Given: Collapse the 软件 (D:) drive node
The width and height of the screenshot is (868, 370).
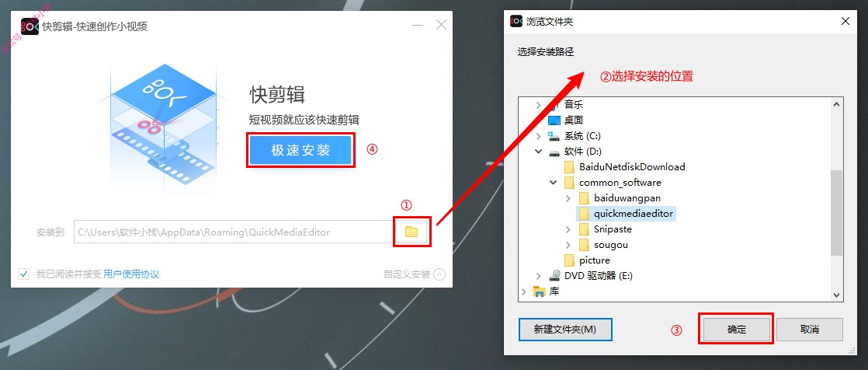Looking at the screenshot, I should tap(537, 152).
